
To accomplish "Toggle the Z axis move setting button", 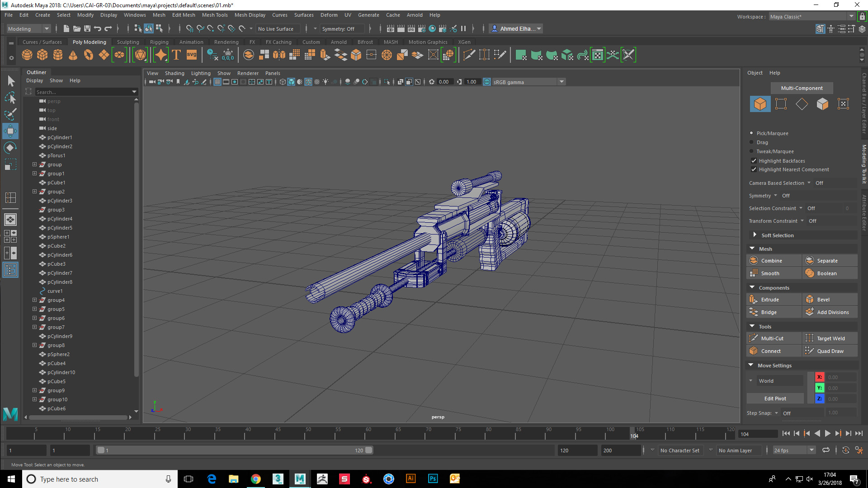I will tap(820, 399).
